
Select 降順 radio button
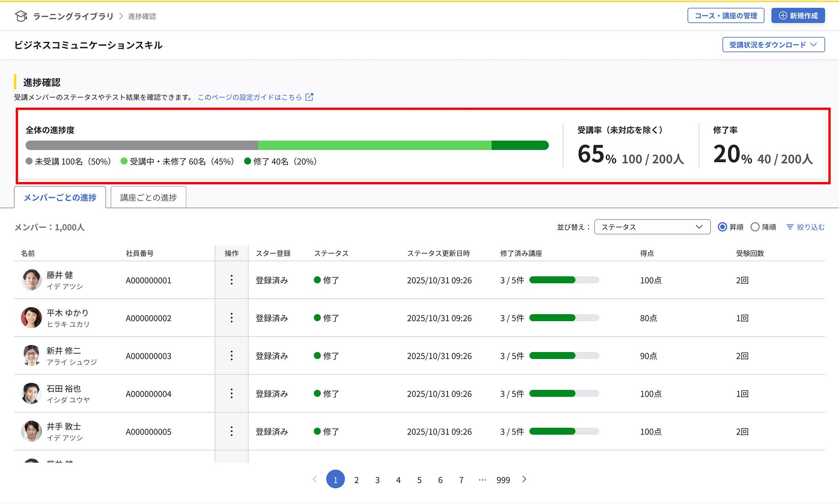point(755,227)
